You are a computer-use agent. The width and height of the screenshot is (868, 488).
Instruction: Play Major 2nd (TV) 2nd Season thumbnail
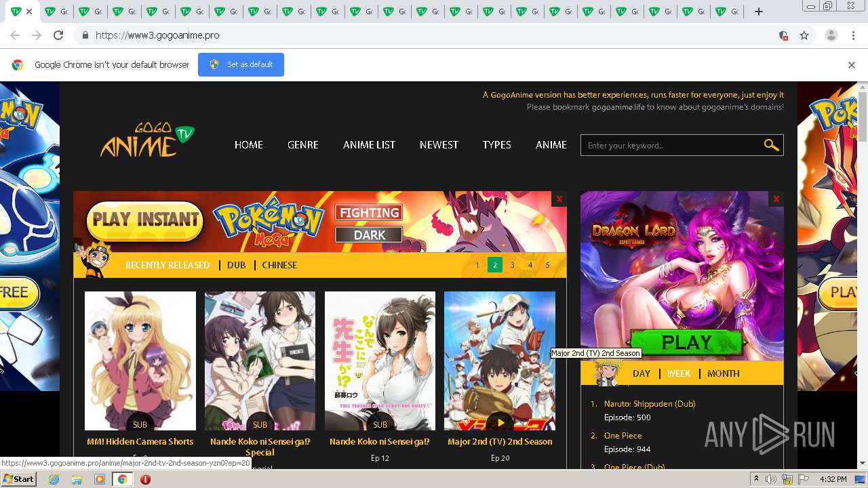click(x=500, y=361)
